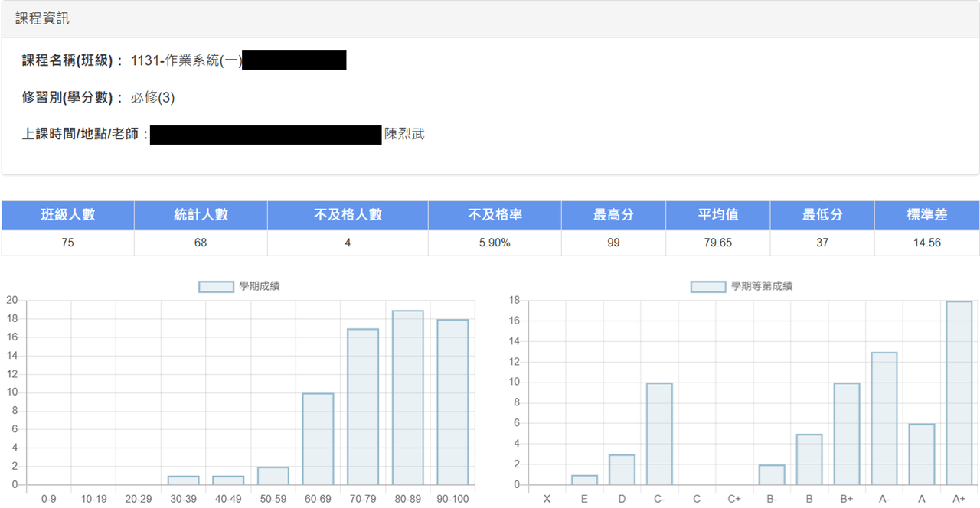Viewport: 980px width, 508px height.
Task: Click the 班級人數 column header
Action: click(x=68, y=215)
